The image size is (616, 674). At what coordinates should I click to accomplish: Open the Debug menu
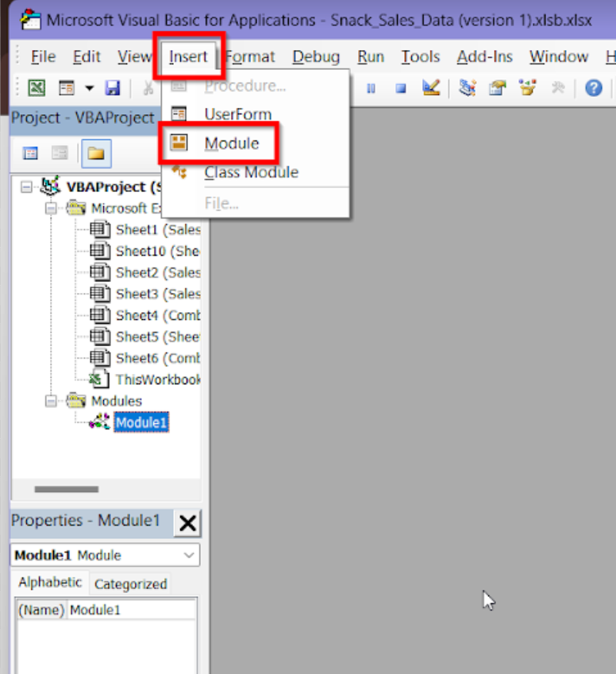click(x=316, y=56)
